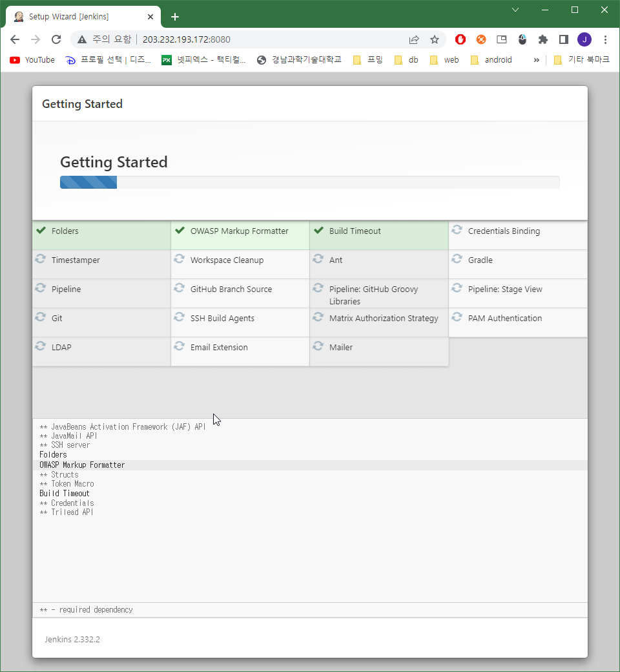Open the purple J profile avatar menu
This screenshot has height=672, width=620.
[584, 39]
